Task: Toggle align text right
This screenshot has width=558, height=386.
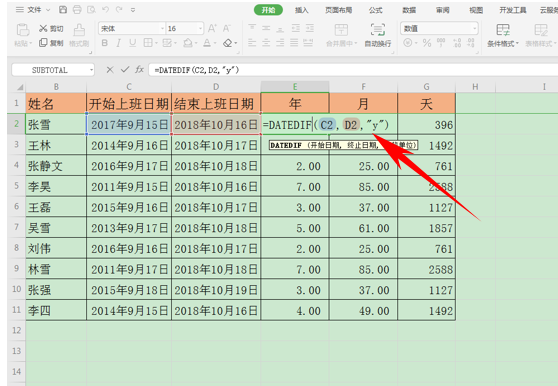Action: click(x=280, y=43)
